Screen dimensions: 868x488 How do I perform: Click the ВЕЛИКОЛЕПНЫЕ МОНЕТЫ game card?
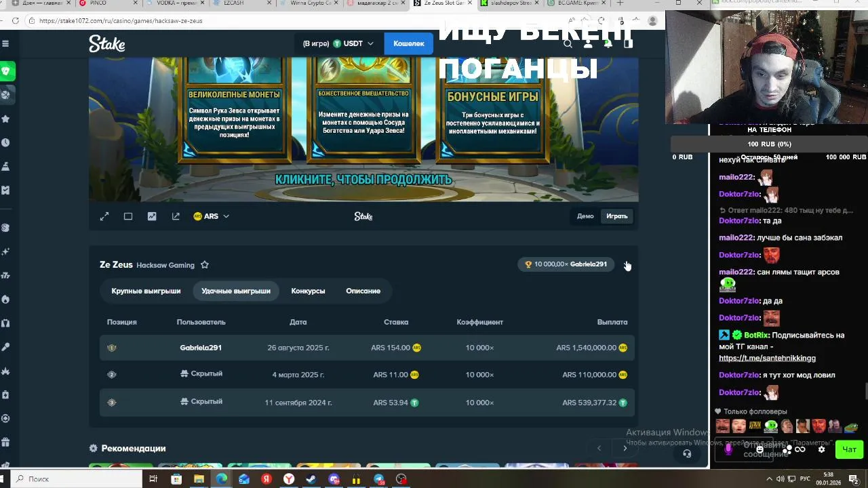[x=234, y=108]
